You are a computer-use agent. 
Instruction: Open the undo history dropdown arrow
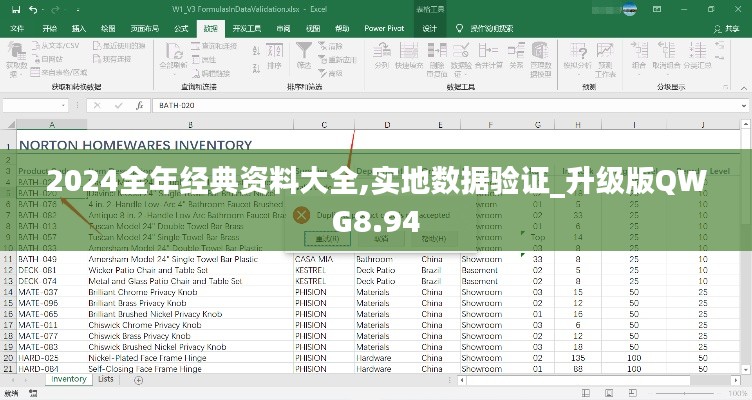42,9
